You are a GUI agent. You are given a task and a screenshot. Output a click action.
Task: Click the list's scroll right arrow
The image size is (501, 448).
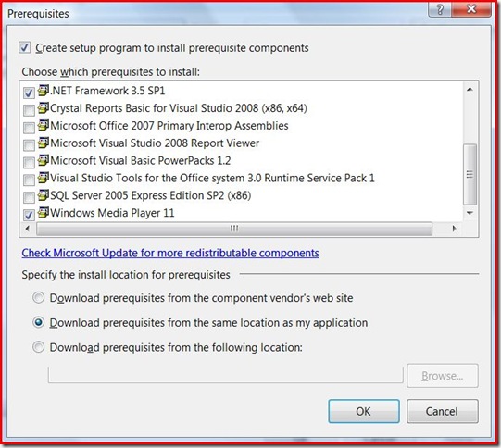point(454,229)
